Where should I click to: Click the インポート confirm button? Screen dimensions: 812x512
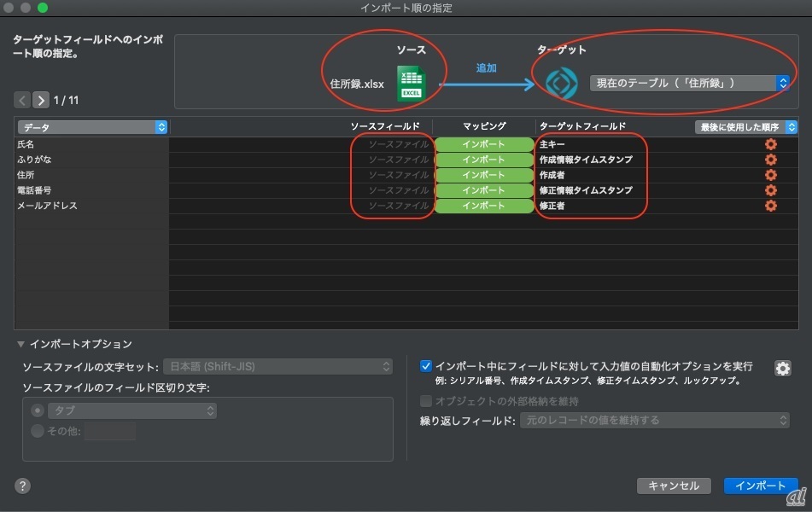[760, 486]
